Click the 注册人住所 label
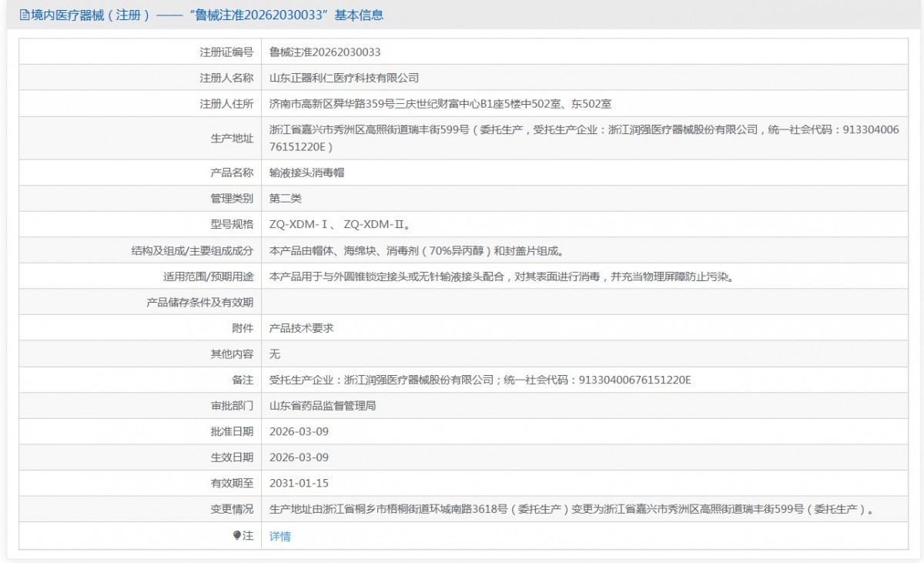Screen dimensions: 924x563 tap(226, 104)
